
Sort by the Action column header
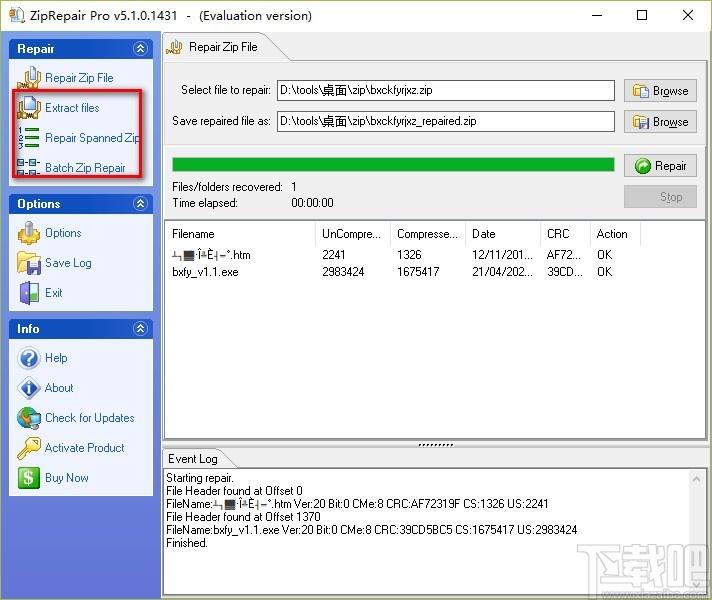615,234
